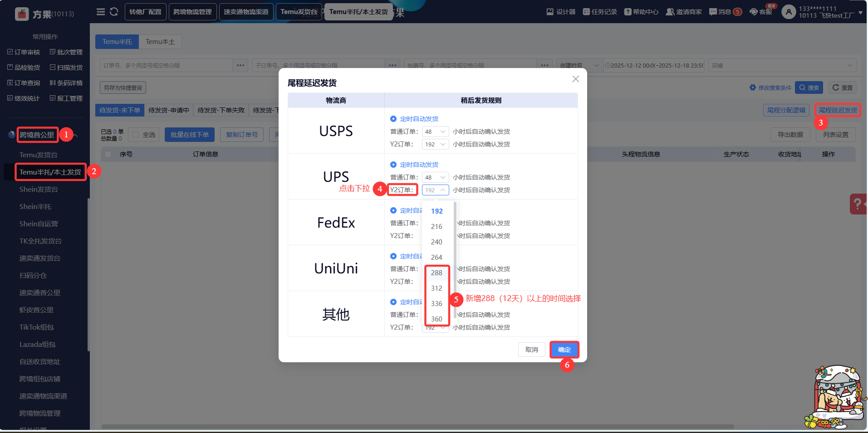Viewport: 868px width, 433px height.
Task: Select 定时自动发货 radio for USPS
Action: pyautogui.click(x=393, y=119)
